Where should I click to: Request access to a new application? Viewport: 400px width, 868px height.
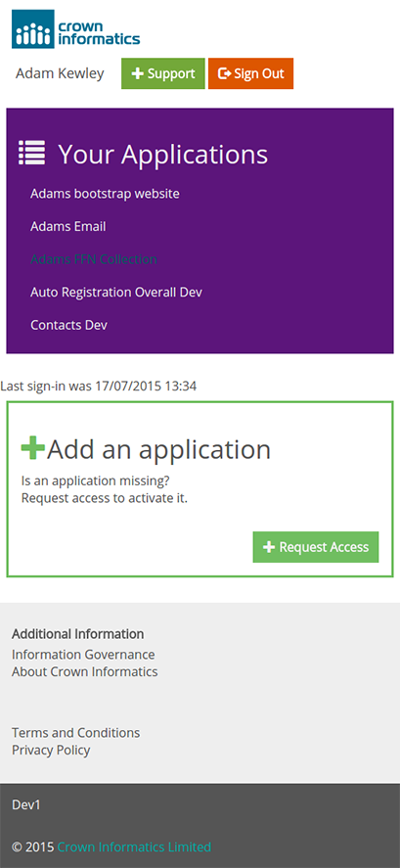click(x=316, y=547)
